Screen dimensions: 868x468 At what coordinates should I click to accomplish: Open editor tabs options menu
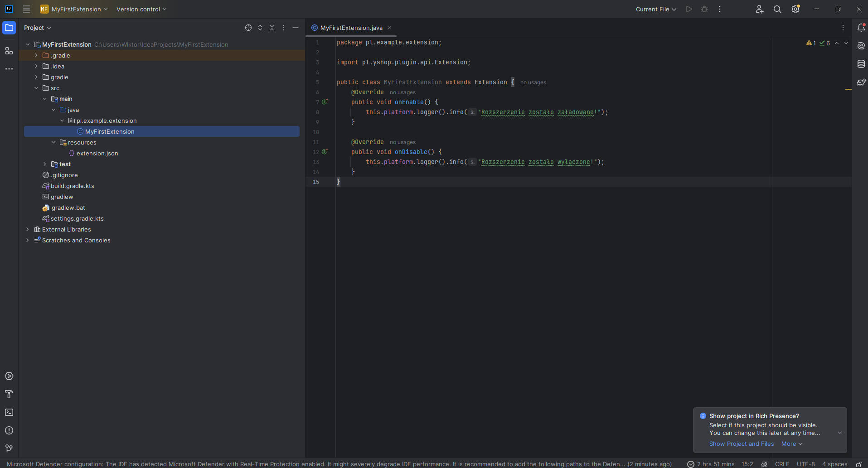843,28
